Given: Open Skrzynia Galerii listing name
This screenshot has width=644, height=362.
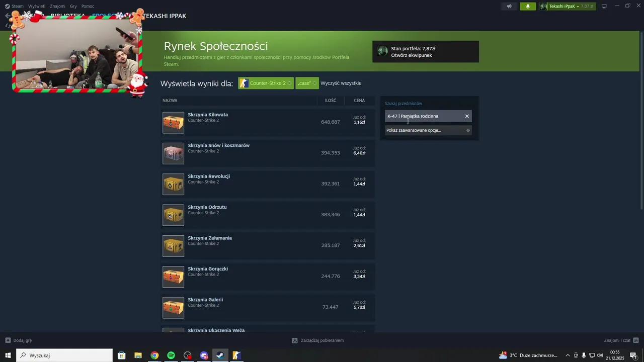Looking at the screenshot, I should click(x=205, y=300).
